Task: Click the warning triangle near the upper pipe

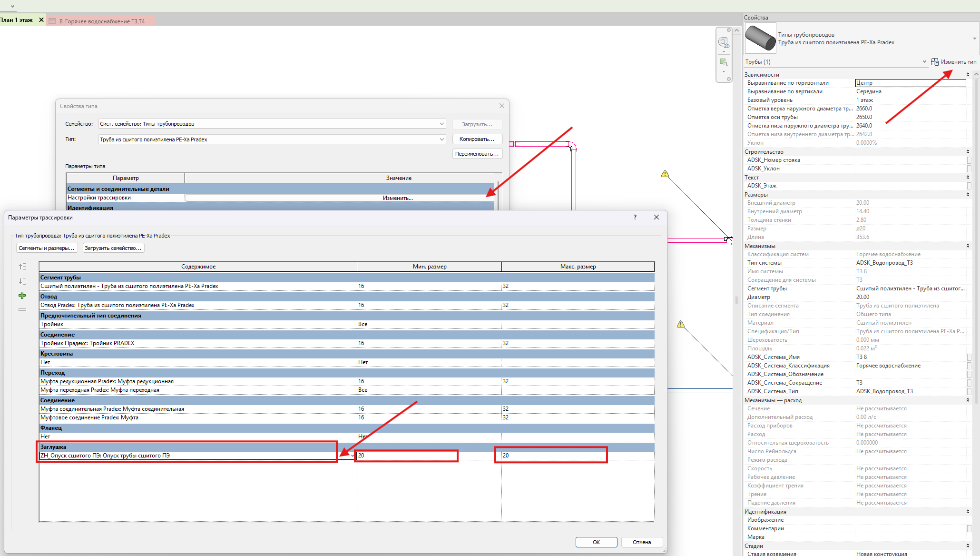Action: (x=665, y=174)
